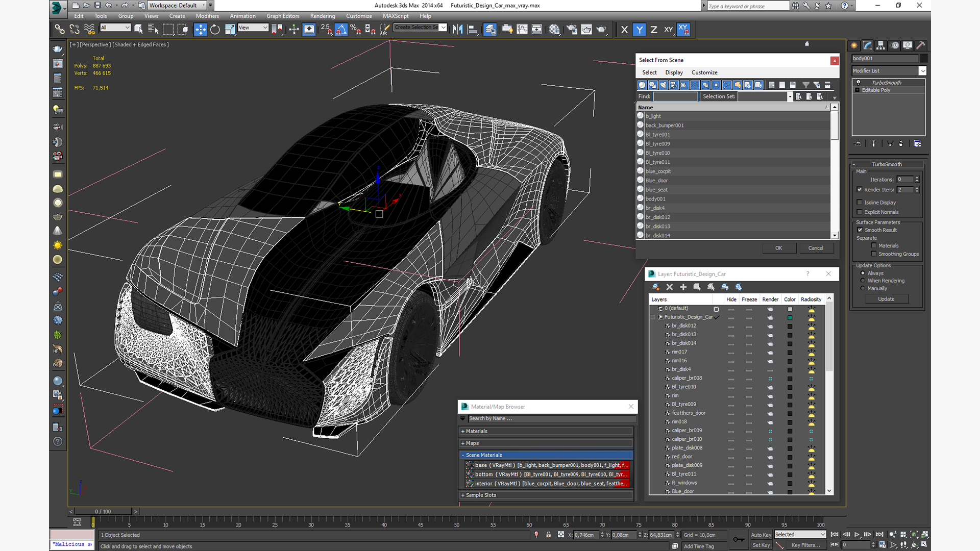Enable Explicit Normals checkbox
980x551 pixels.
pyautogui.click(x=860, y=212)
